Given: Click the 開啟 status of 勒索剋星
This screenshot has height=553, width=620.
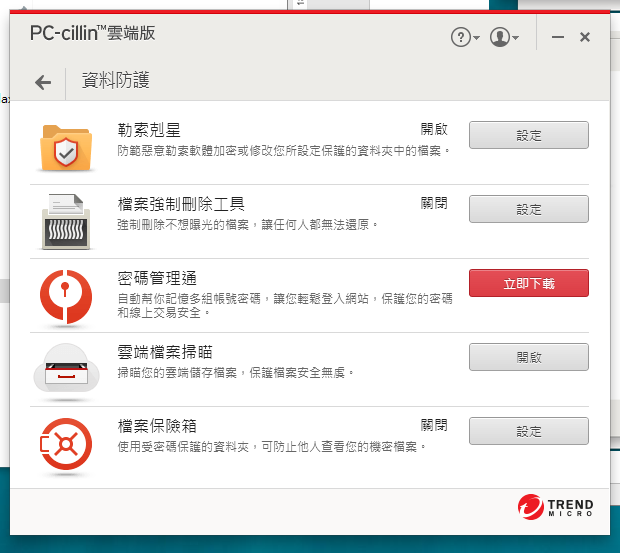Looking at the screenshot, I should click(434, 129).
